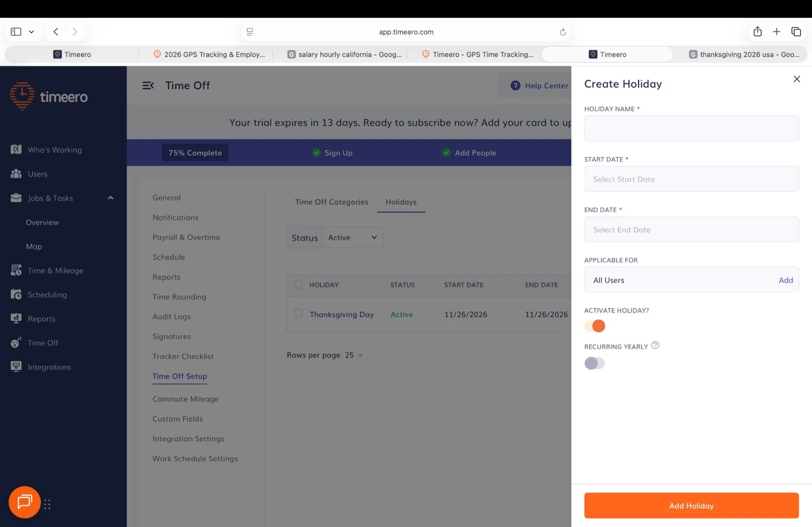This screenshot has width=812, height=527.
Task: Open the Select Start Date picker
Action: (691, 179)
